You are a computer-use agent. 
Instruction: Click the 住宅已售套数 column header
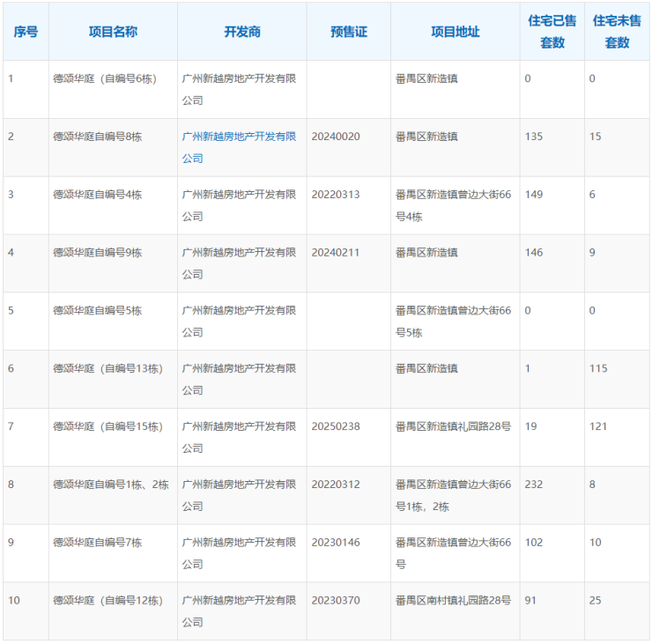pyautogui.click(x=552, y=32)
